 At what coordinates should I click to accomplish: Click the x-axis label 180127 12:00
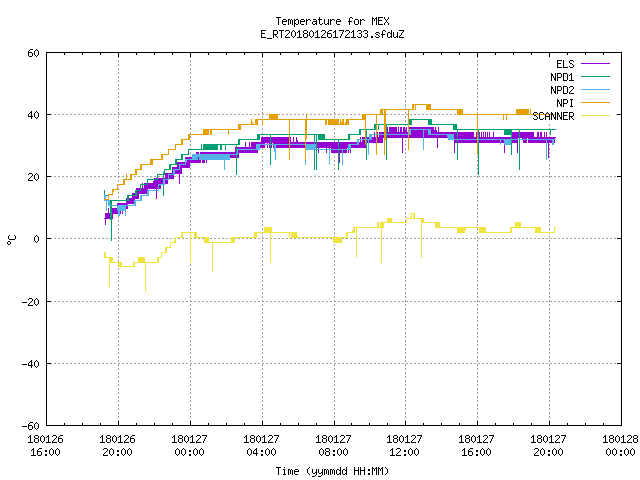click(404, 446)
